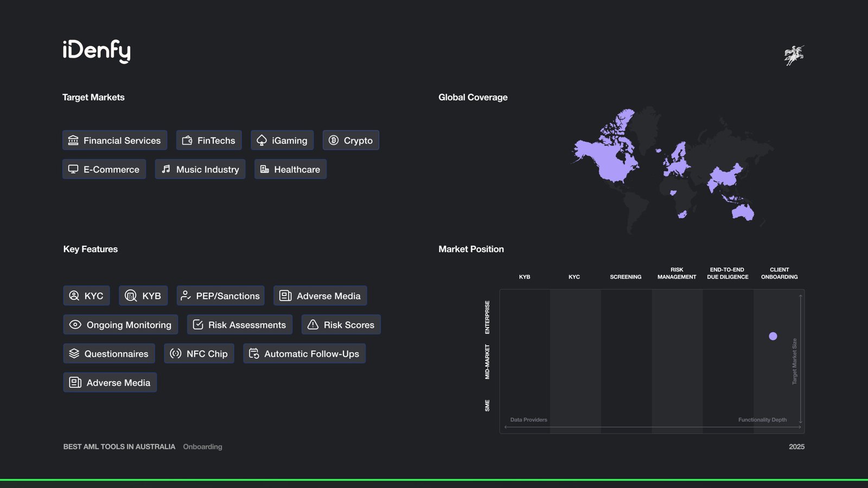The height and width of the screenshot is (488, 868).
Task: Click the building icon beside Healthcare
Action: pos(264,169)
